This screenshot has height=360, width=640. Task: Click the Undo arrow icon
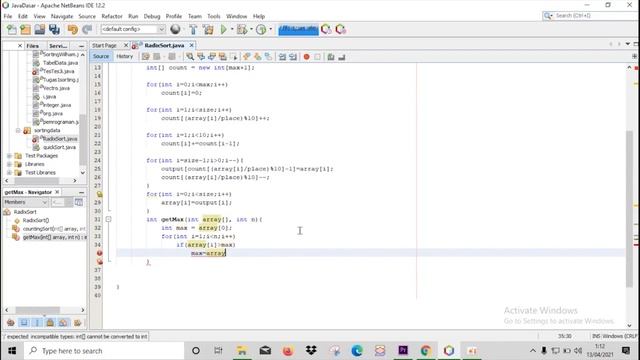[x=73, y=29]
